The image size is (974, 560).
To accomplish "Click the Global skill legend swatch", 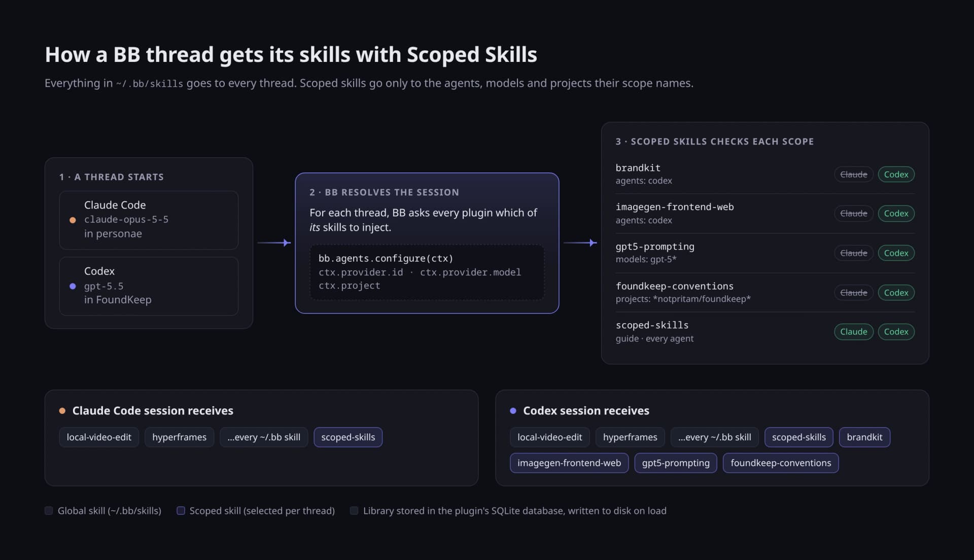I will point(49,511).
